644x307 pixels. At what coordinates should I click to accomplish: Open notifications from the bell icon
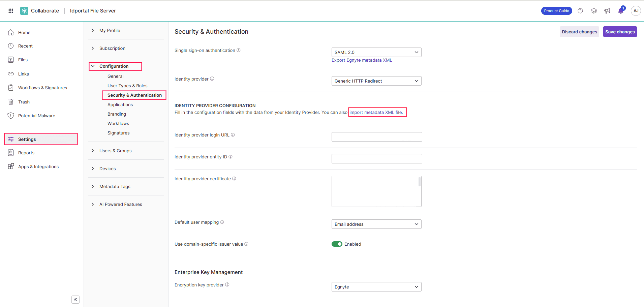[620, 10]
